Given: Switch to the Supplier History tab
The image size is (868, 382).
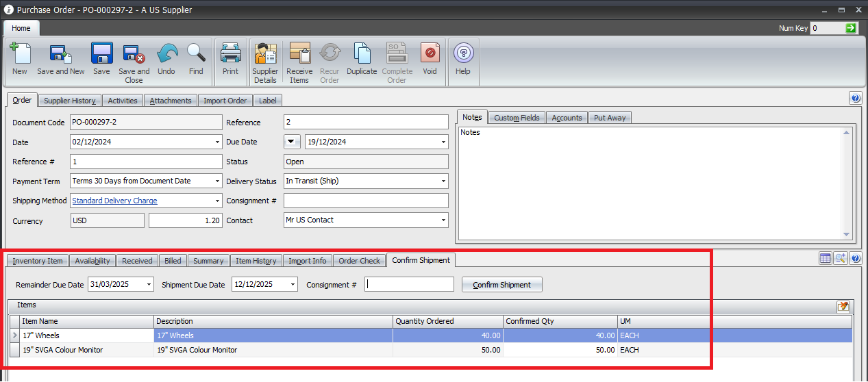Looking at the screenshot, I should point(69,101).
